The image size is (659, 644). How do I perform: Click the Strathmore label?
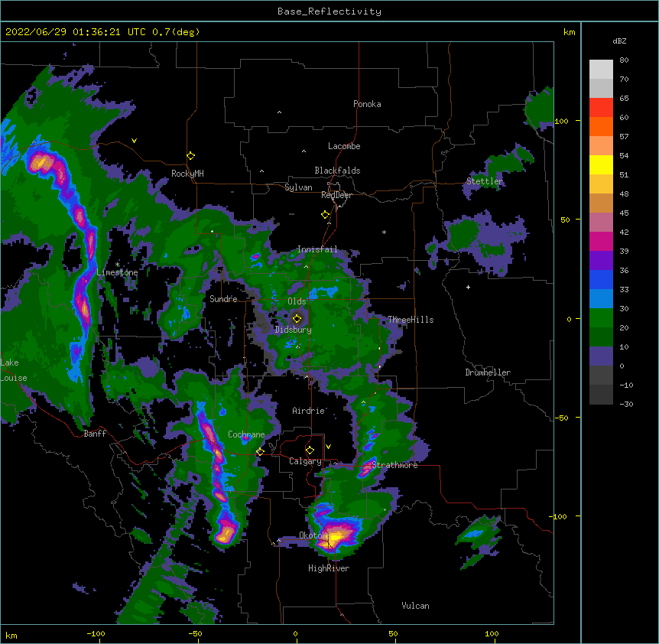coord(394,465)
